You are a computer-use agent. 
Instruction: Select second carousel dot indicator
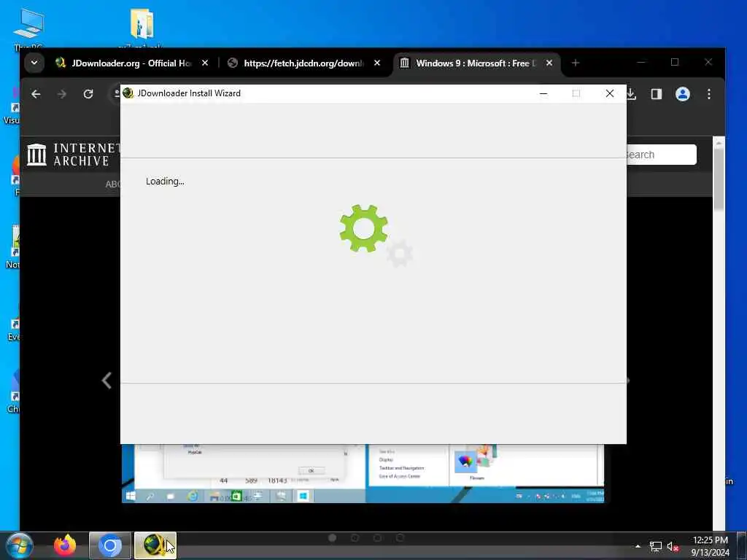point(355,537)
